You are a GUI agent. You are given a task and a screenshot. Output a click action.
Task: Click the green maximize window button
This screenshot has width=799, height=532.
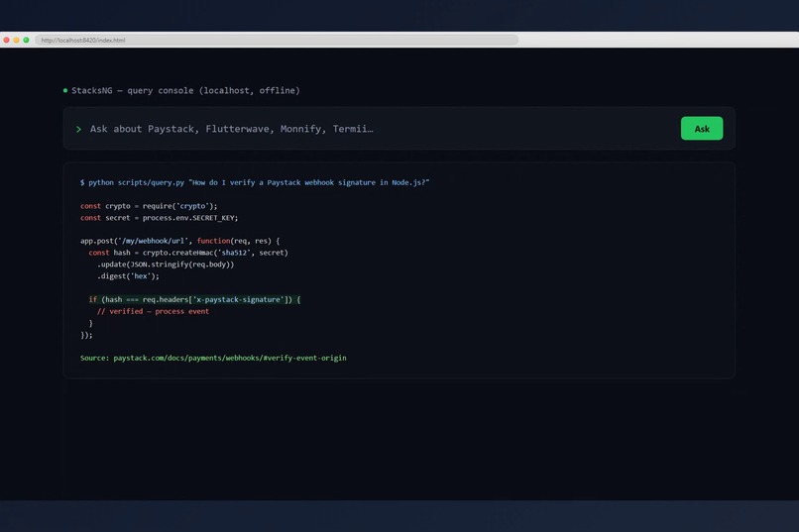26,40
